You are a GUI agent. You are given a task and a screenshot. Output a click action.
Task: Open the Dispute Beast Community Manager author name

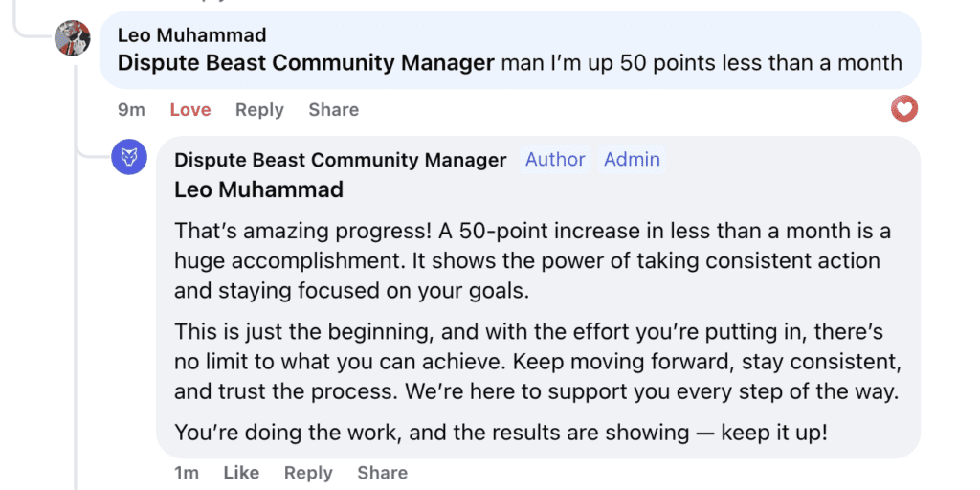pos(340,160)
